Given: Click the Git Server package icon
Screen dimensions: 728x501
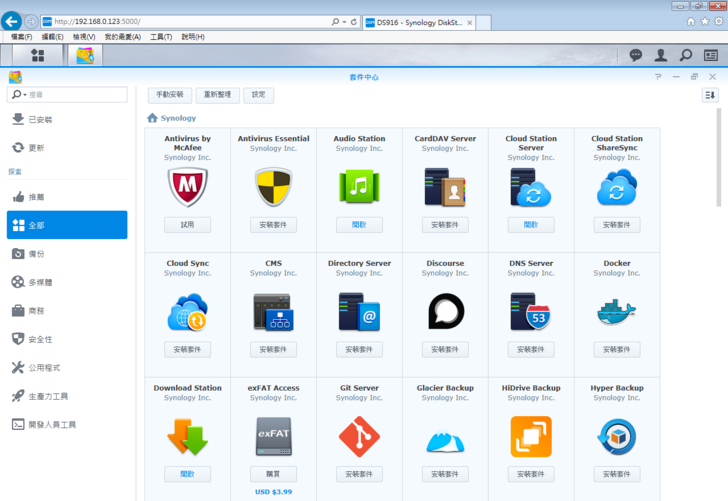Looking at the screenshot, I should pos(359,437).
